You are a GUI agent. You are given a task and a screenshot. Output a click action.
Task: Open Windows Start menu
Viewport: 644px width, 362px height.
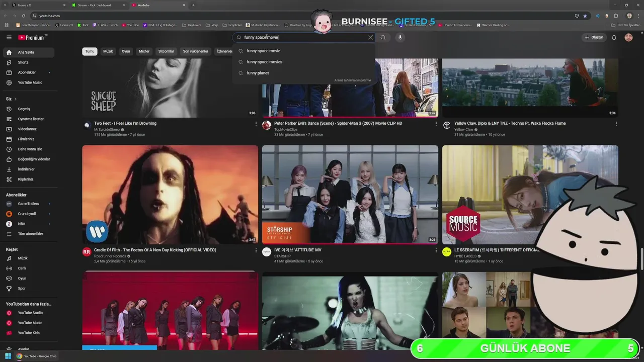click(x=8, y=356)
